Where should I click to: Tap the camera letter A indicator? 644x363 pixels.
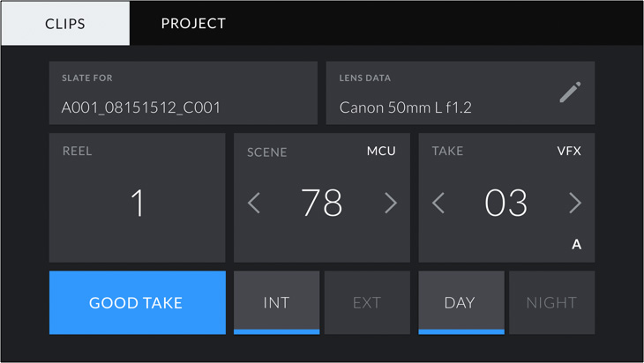(576, 245)
